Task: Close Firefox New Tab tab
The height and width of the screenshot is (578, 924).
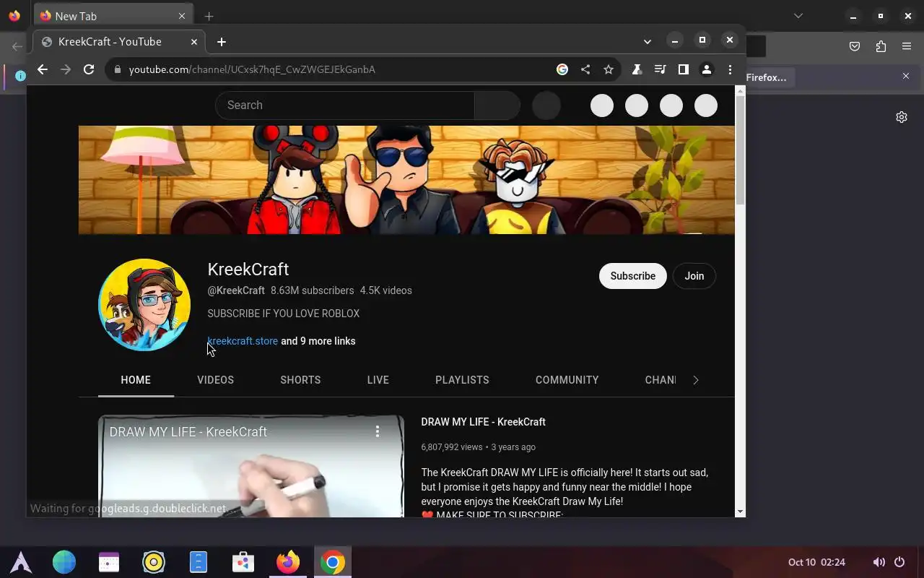Action: coord(182,16)
